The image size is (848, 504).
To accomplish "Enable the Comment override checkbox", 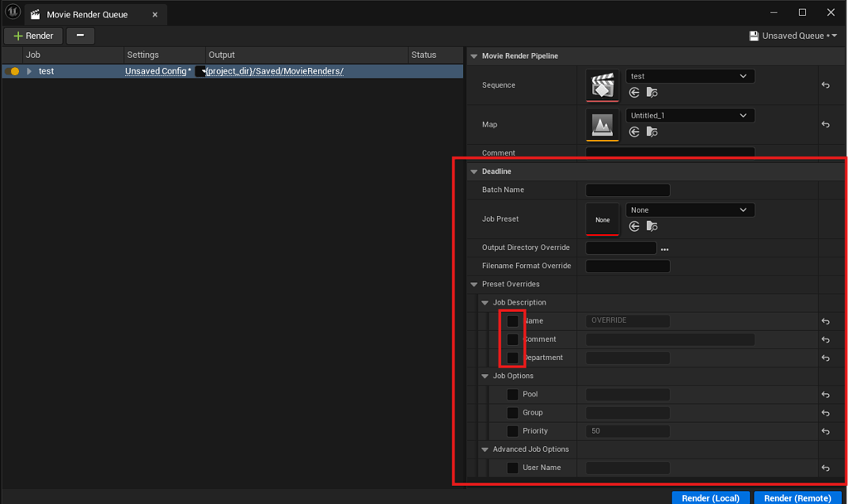I will pyautogui.click(x=511, y=339).
